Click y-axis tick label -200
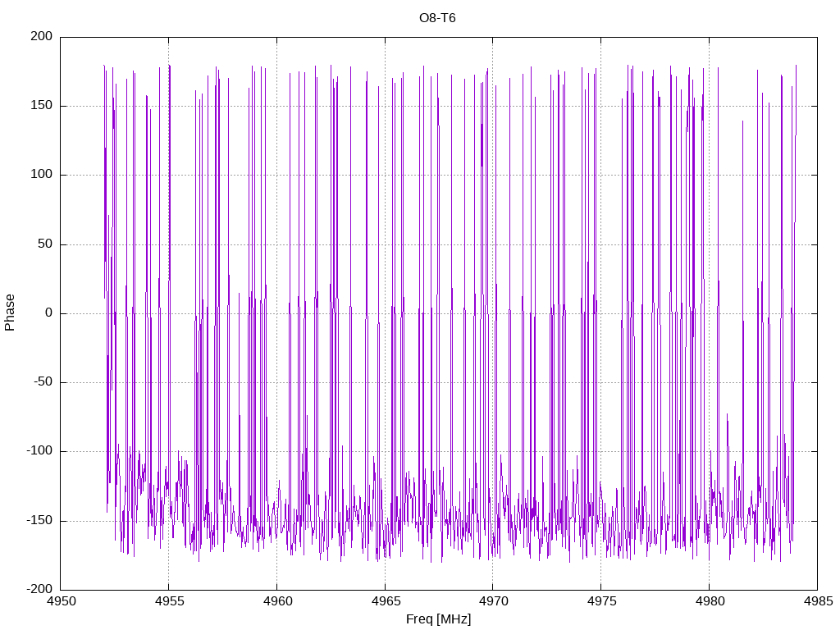The width and height of the screenshot is (840, 630). click(x=39, y=589)
